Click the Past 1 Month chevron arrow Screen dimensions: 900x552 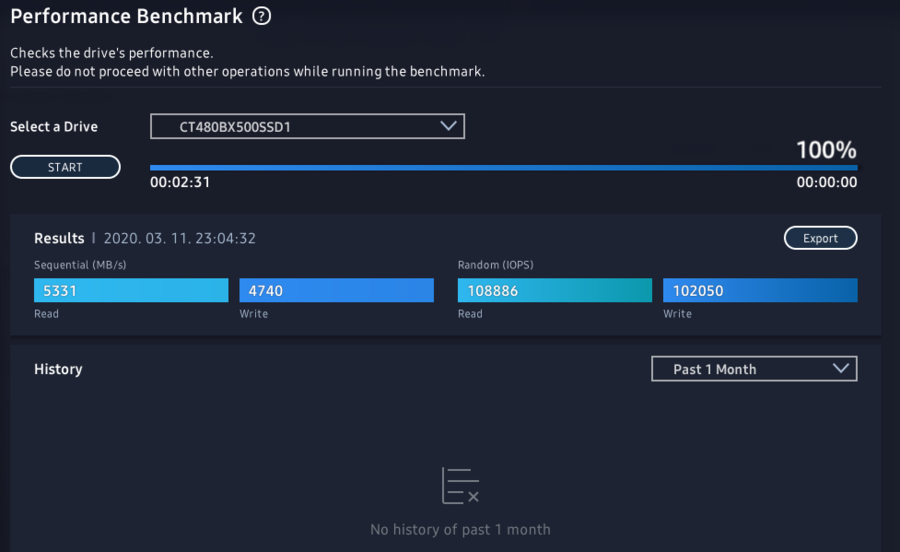tap(841, 368)
